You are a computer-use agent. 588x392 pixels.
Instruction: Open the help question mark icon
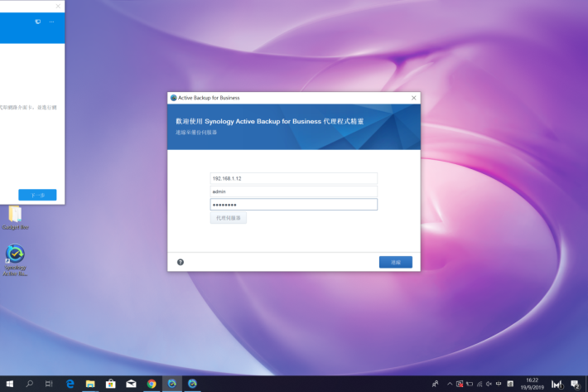181,262
